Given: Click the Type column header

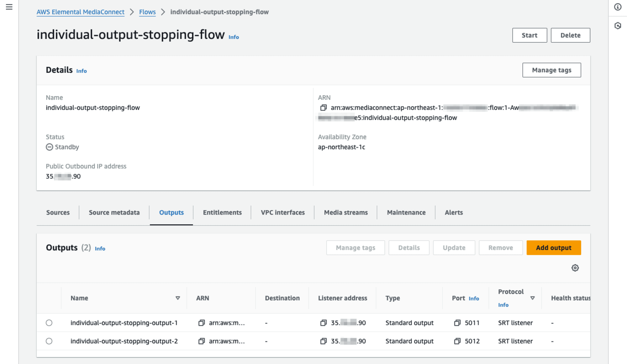Looking at the screenshot, I should (393, 298).
